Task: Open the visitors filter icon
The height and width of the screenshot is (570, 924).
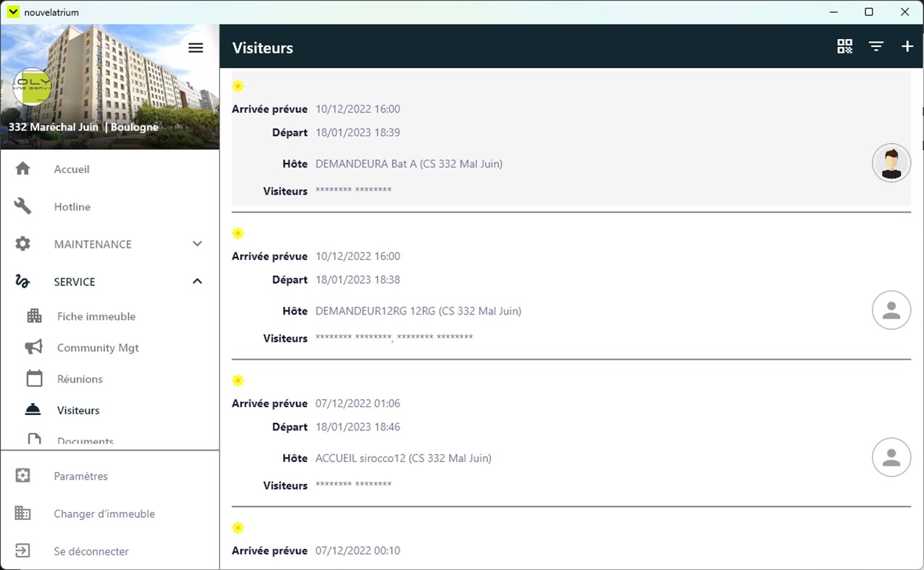Action: pos(876,46)
